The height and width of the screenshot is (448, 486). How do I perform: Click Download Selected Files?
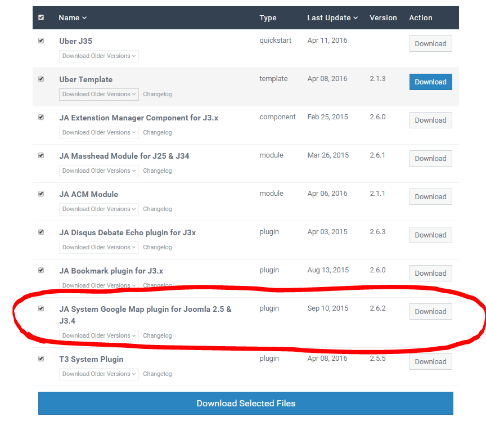[246, 403]
